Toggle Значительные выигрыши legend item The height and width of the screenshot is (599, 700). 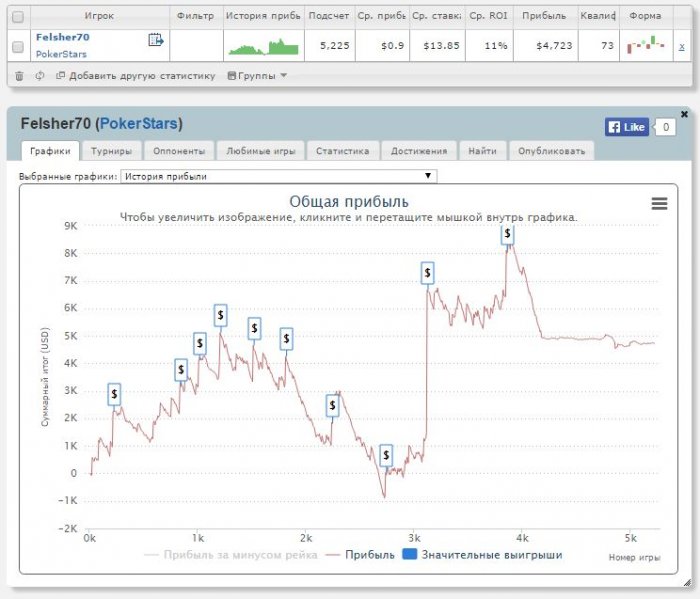(x=483, y=555)
